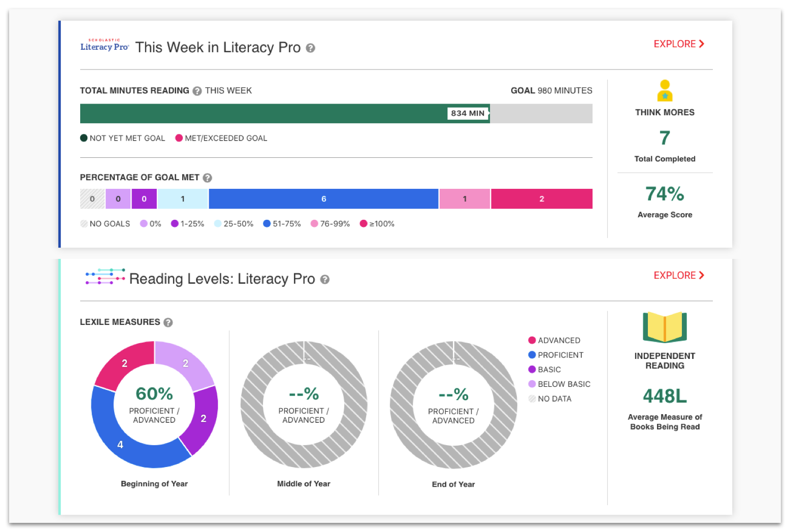Click the Reading Levels chart icon

click(105, 277)
